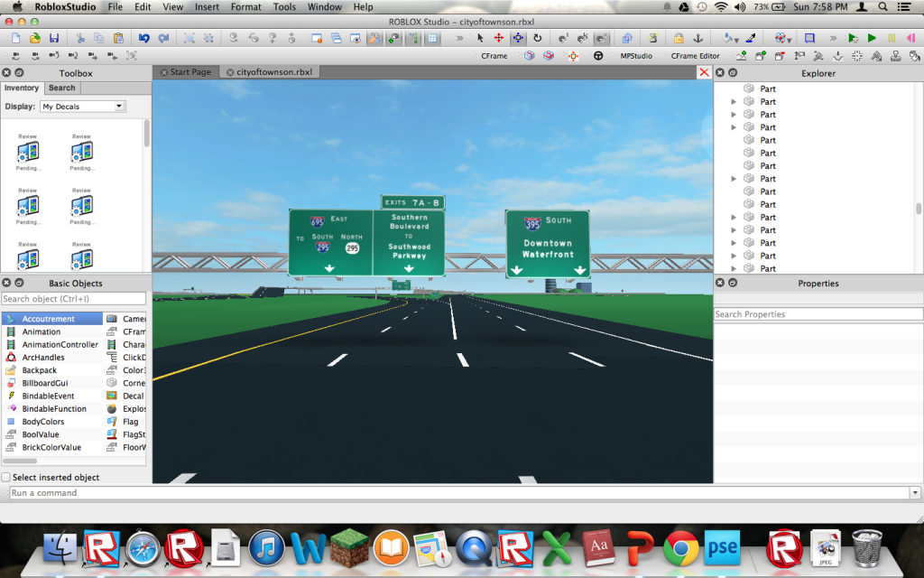This screenshot has height=578, width=924.
Task: Switch to the cityoftownson.rbxl tab
Action: tap(269, 72)
